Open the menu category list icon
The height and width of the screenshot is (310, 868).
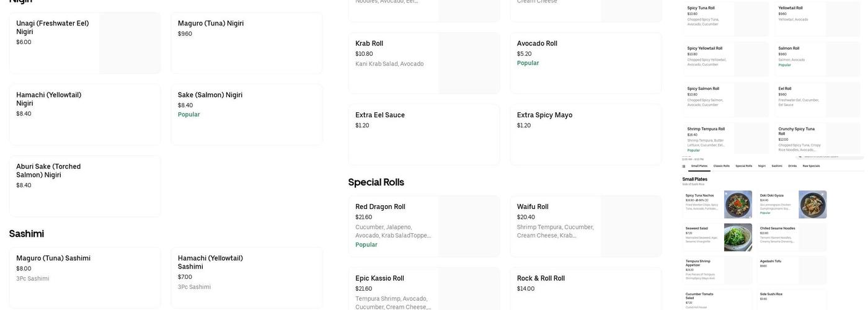684,166
